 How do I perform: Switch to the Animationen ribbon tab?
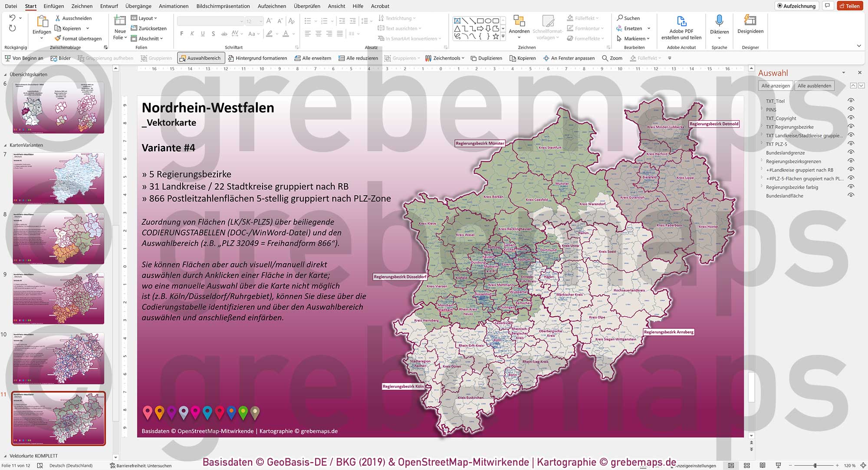(173, 6)
